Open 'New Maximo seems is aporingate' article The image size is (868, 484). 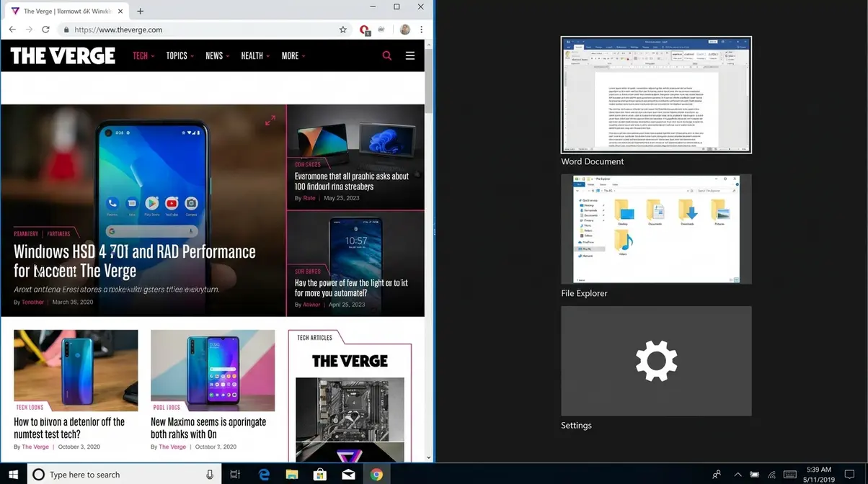pyautogui.click(x=208, y=428)
